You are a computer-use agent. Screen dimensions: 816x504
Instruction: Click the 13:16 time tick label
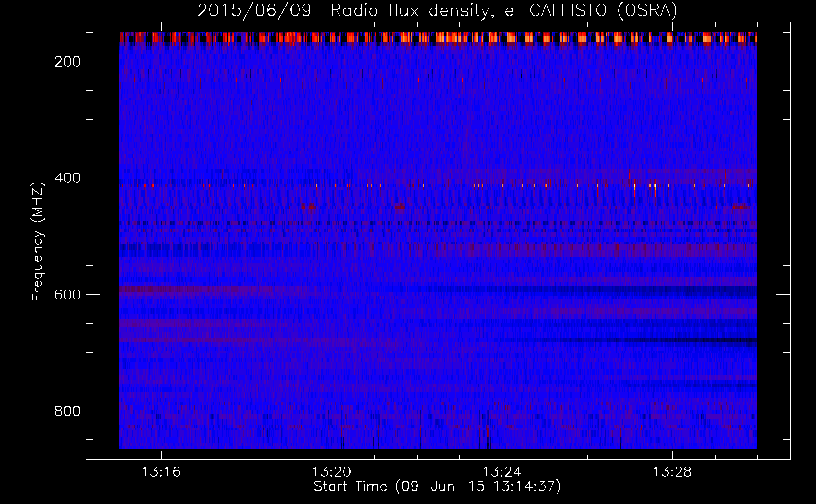pos(161,472)
